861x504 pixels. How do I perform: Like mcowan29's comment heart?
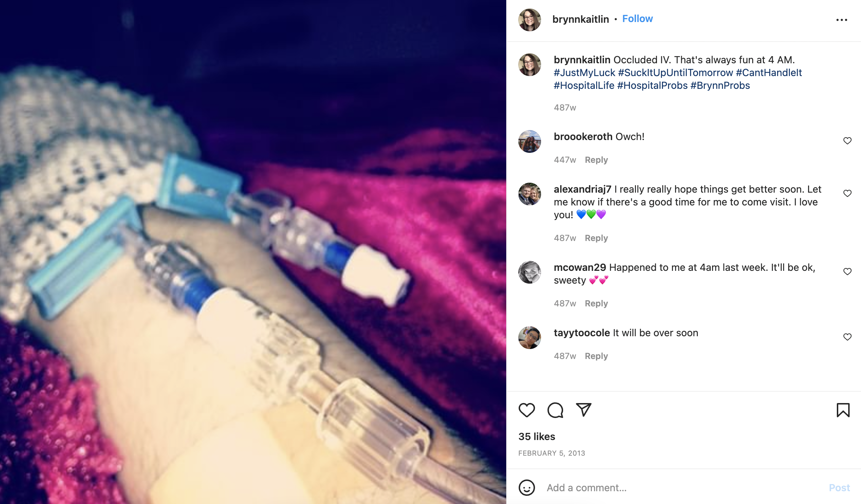pos(847,272)
